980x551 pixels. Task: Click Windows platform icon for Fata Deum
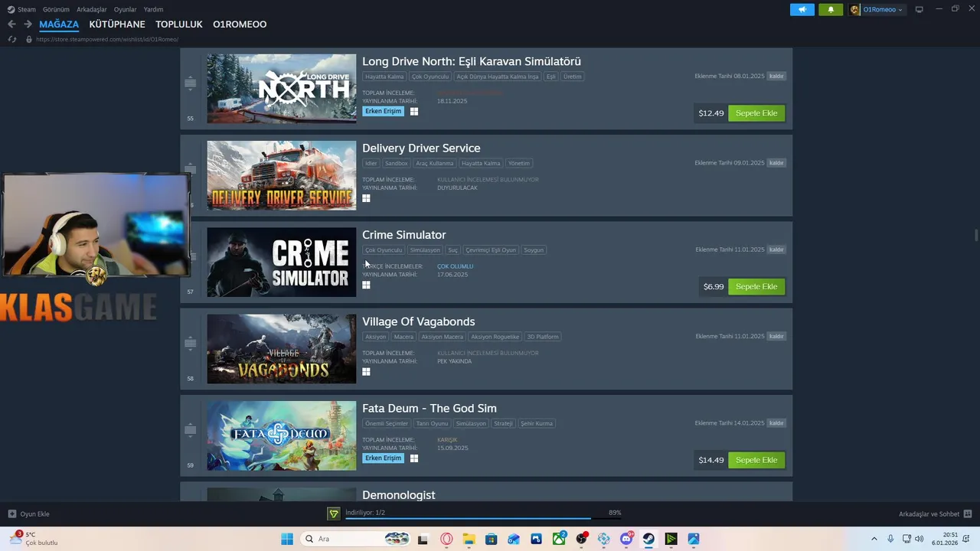coord(414,458)
